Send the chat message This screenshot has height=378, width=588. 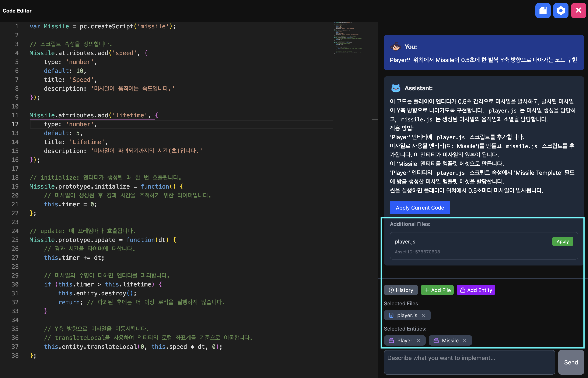pyautogui.click(x=571, y=362)
